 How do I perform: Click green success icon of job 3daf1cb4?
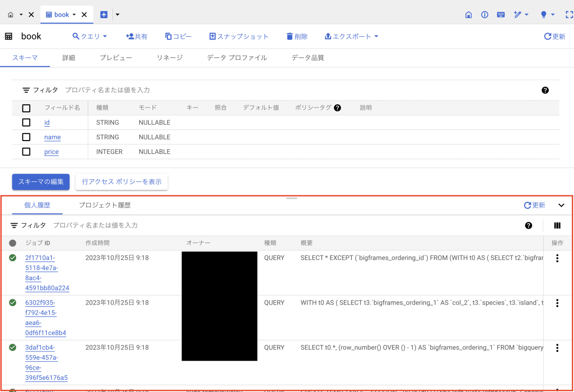tap(12, 348)
